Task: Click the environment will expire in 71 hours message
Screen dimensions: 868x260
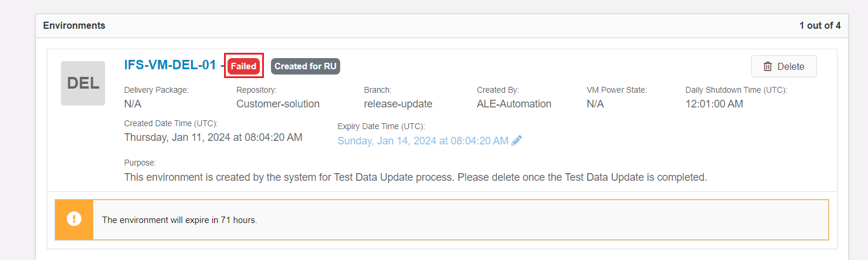Action: tap(180, 220)
